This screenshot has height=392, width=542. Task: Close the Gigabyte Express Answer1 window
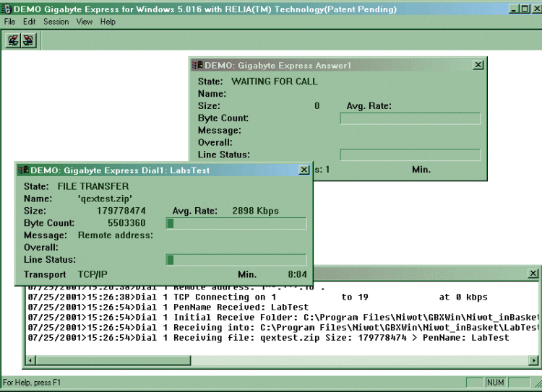pyautogui.click(x=478, y=65)
